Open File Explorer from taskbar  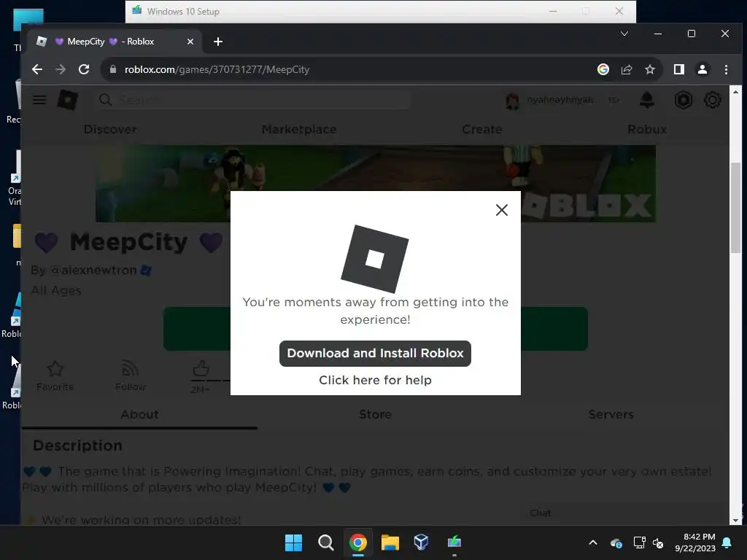(x=390, y=542)
